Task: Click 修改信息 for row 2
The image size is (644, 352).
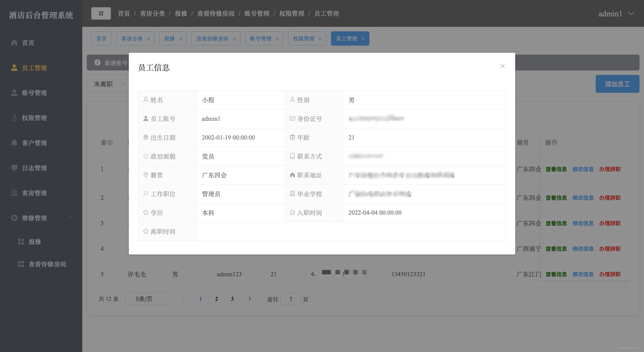Action: point(583,198)
